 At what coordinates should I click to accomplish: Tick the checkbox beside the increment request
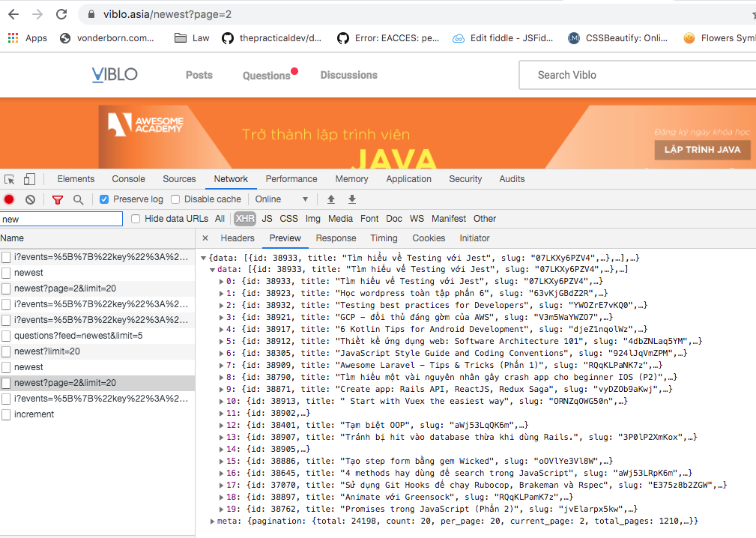(6, 414)
